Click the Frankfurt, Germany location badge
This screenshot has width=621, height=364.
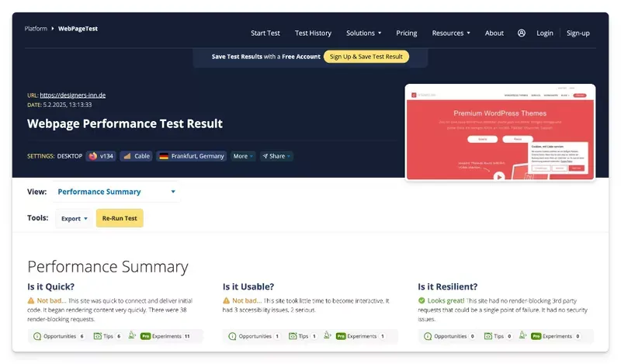point(192,156)
